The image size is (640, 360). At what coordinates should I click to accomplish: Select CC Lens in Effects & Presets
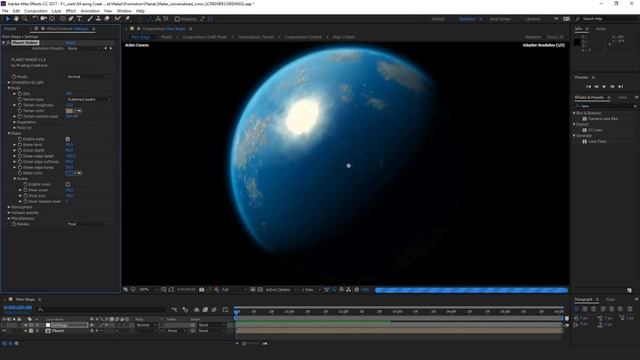point(596,130)
